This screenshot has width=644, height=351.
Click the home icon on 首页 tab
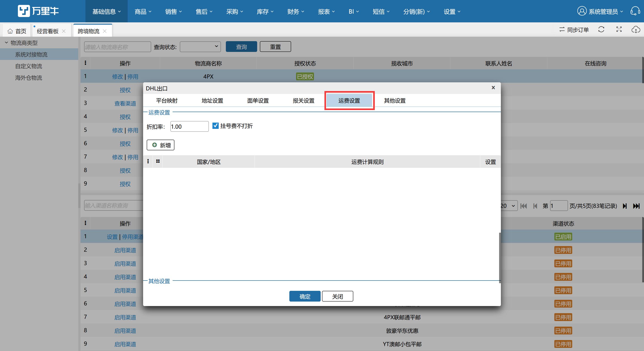pyautogui.click(x=10, y=31)
